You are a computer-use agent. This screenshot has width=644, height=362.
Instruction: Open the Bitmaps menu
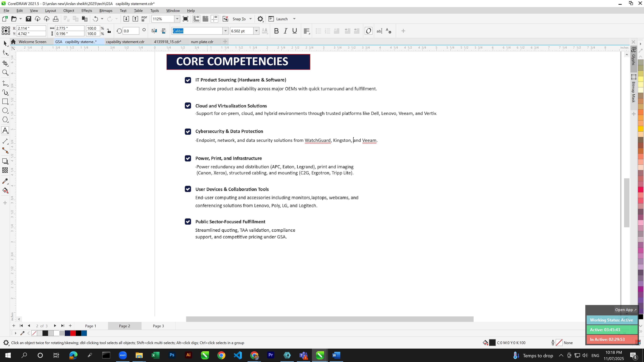[106, 11]
